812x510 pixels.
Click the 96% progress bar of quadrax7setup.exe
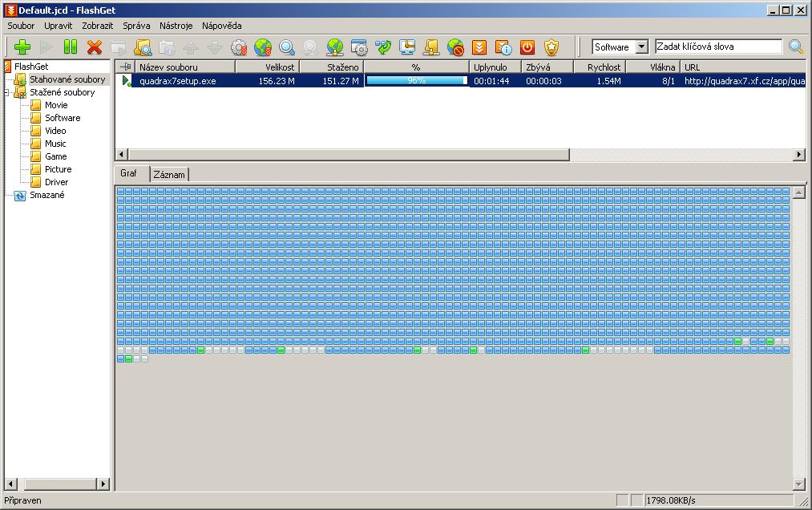pos(416,81)
